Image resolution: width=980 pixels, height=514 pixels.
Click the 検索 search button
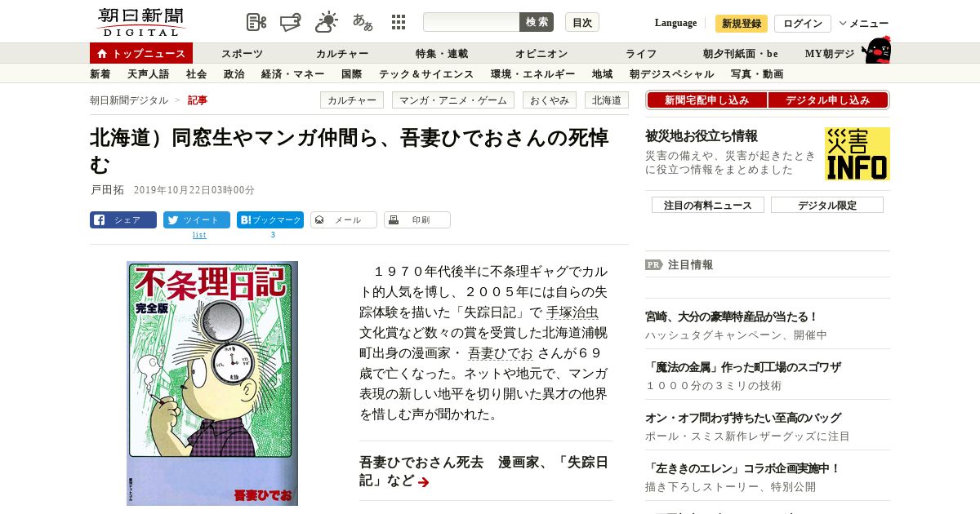pyautogui.click(x=537, y=22)
